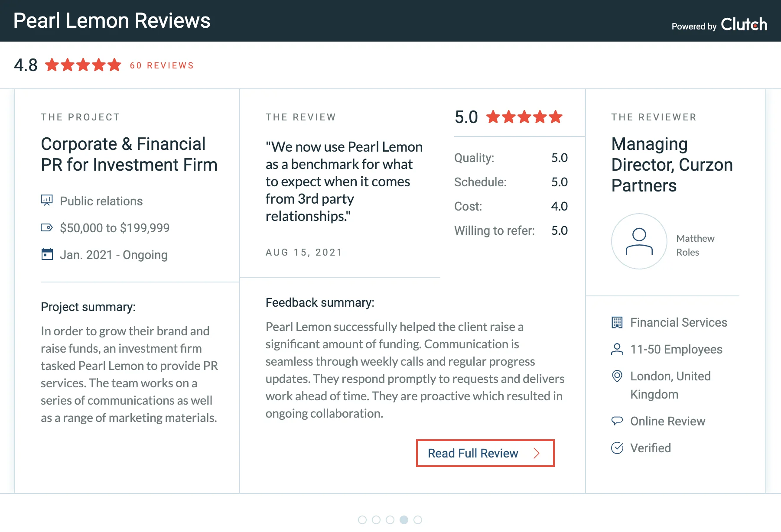Click the Public relations presentation icon
The width and height of the screenshot is (781, 532).
click(47, 200)
